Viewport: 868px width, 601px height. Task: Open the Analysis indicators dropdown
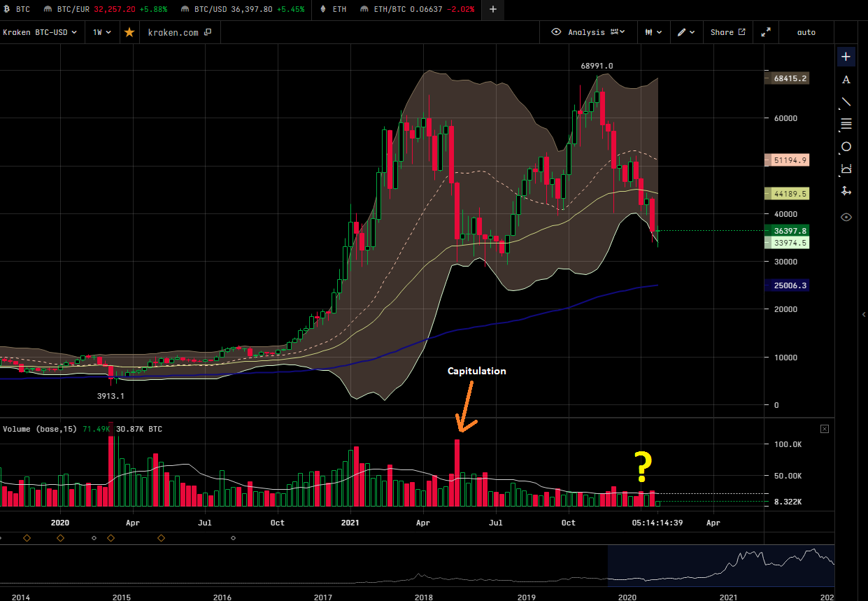point(595,32)
